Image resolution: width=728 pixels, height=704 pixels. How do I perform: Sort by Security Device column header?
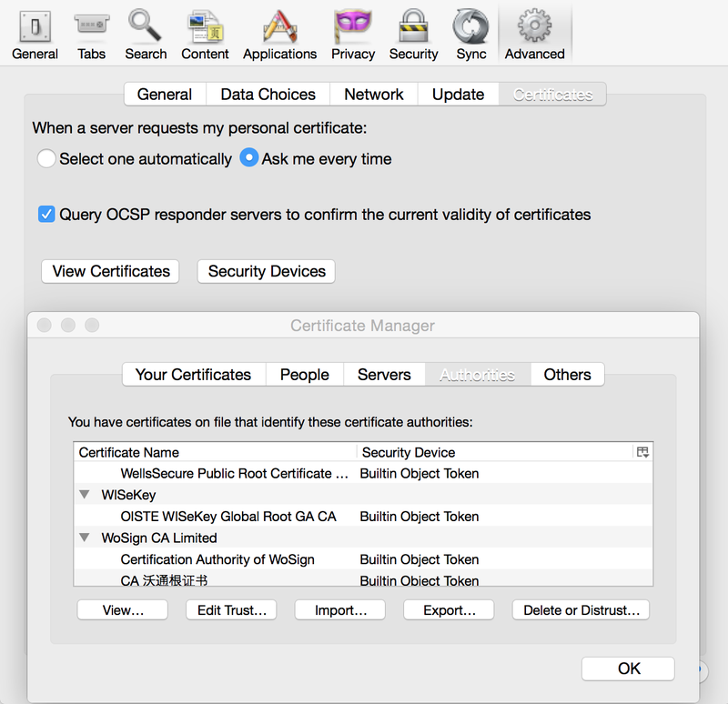494,452
